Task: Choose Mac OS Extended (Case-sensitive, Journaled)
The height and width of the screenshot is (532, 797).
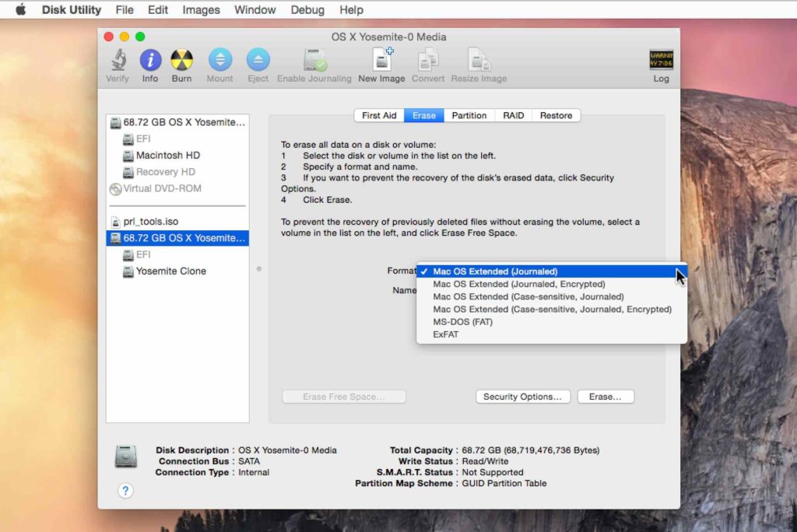Action: [x=552, y=297]
